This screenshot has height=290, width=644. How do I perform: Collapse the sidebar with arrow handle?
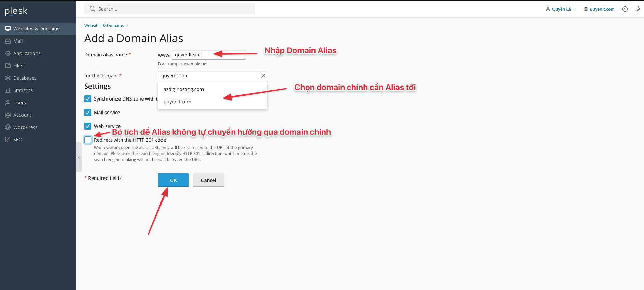click(x=79, y=157)
